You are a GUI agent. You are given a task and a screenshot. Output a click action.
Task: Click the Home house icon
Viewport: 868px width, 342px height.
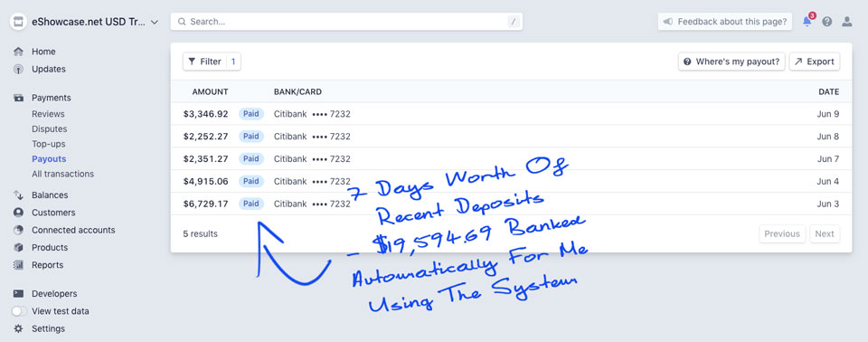pos(18,52)
